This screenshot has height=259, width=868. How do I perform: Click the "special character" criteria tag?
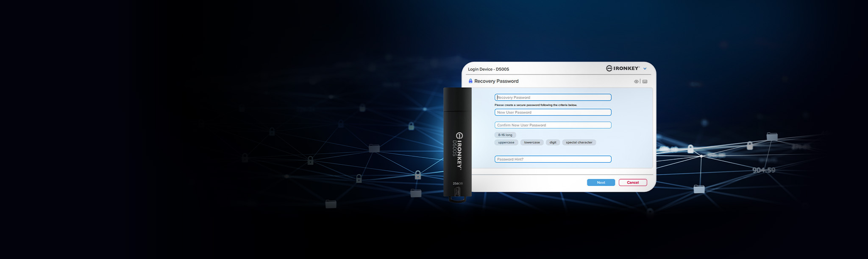579,143
